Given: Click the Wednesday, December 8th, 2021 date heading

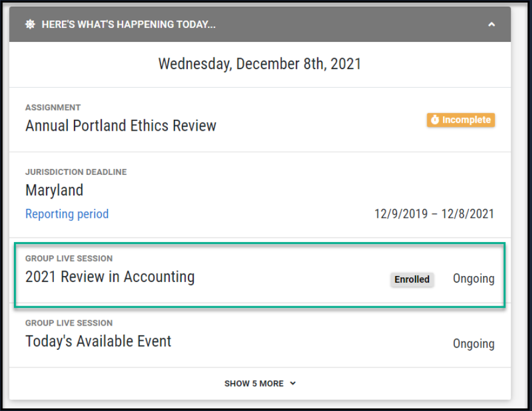Looking at the screenshot, I should click(259, 64).
